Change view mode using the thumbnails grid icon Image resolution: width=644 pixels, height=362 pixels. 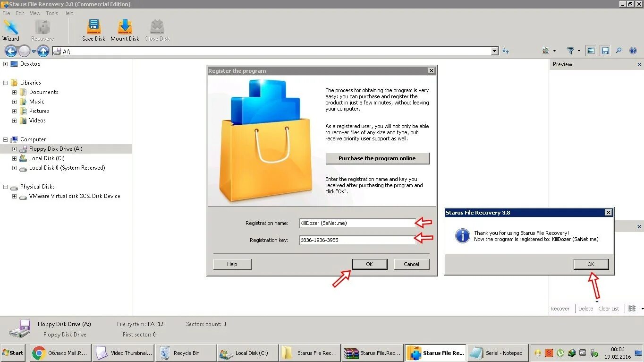[546, 51]
